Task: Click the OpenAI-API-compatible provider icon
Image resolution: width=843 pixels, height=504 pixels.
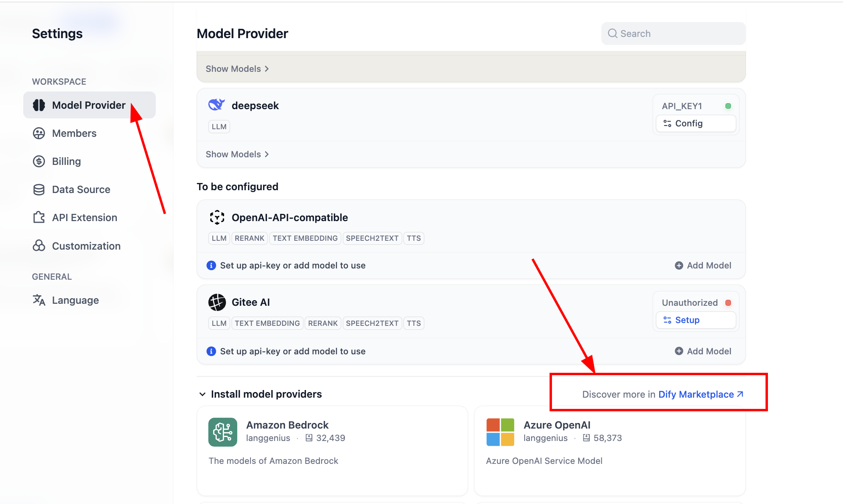Action: (x=217, y=217)
